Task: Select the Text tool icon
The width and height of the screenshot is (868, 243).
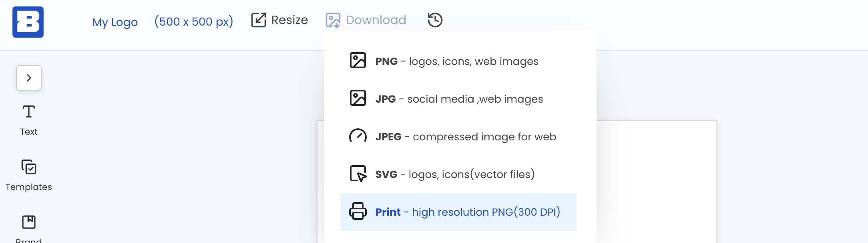Action: pyautogui.click(x=29, y=112)
